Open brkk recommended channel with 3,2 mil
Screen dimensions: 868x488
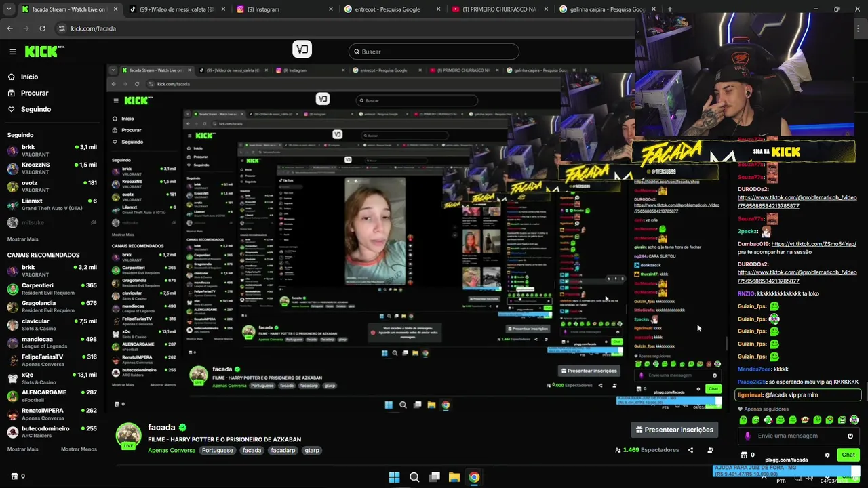52,270
